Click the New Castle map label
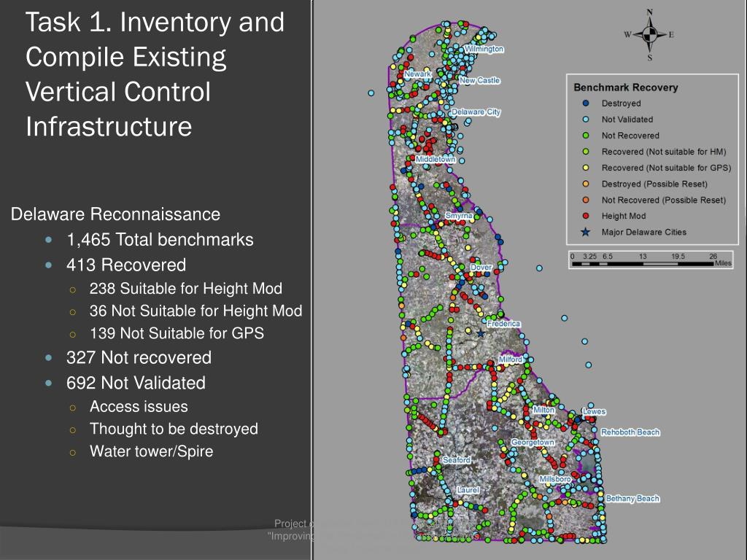Screen dimensions: 747x560 (x=480, y=80)
